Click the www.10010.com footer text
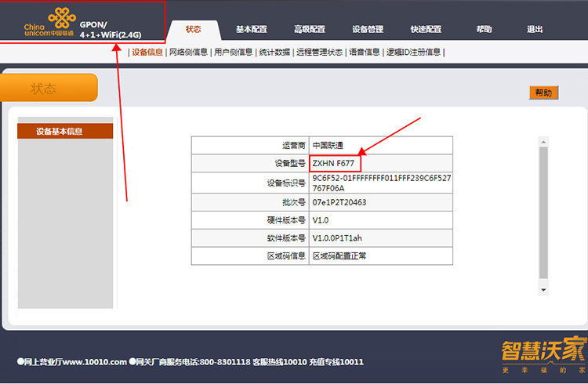The height and width of the screenshot is (384, 588). (95, 362)
